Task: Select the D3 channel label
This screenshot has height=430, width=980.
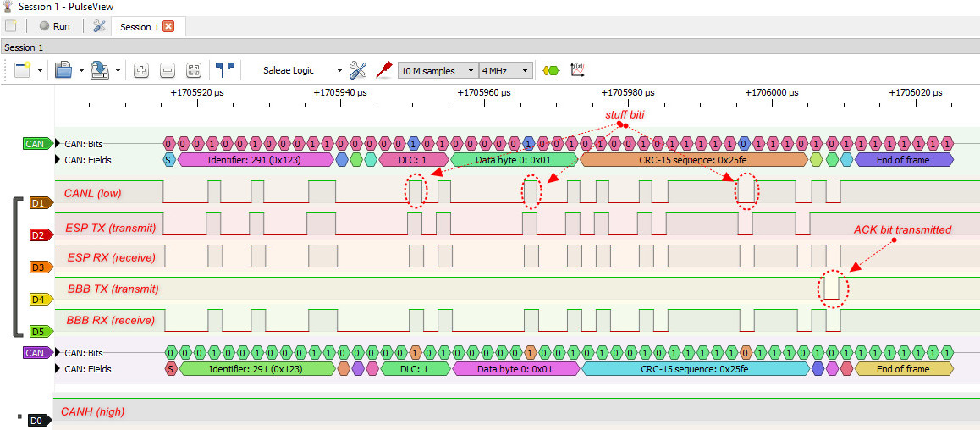Action: (x=41, y=267)
